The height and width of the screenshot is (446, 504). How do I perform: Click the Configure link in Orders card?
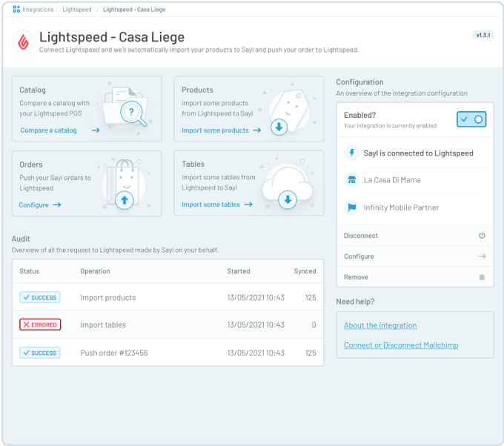point(34,205)
